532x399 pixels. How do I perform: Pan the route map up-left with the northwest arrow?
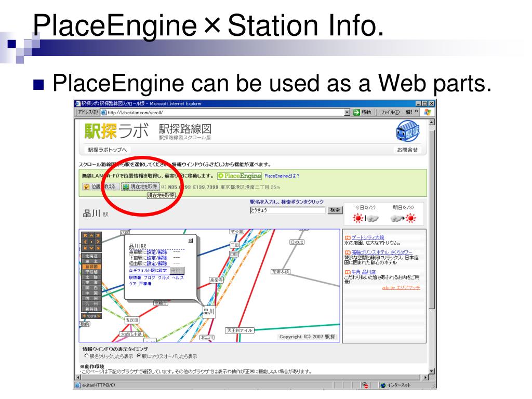[x=85, y=235]
